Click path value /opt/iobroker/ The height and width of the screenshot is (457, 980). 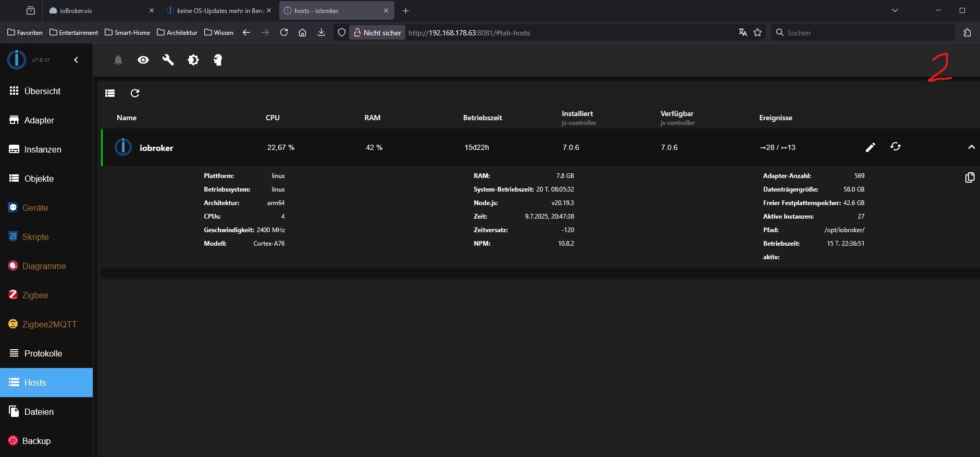[845, 230]
